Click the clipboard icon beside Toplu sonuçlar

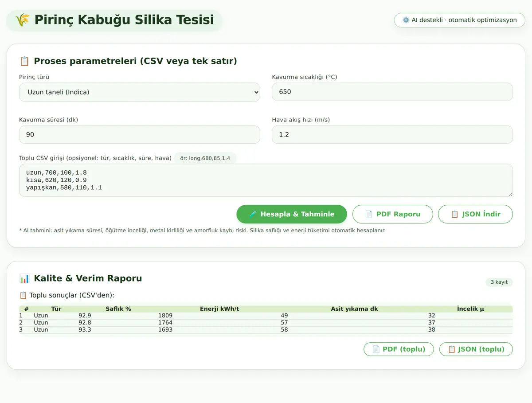23,295
